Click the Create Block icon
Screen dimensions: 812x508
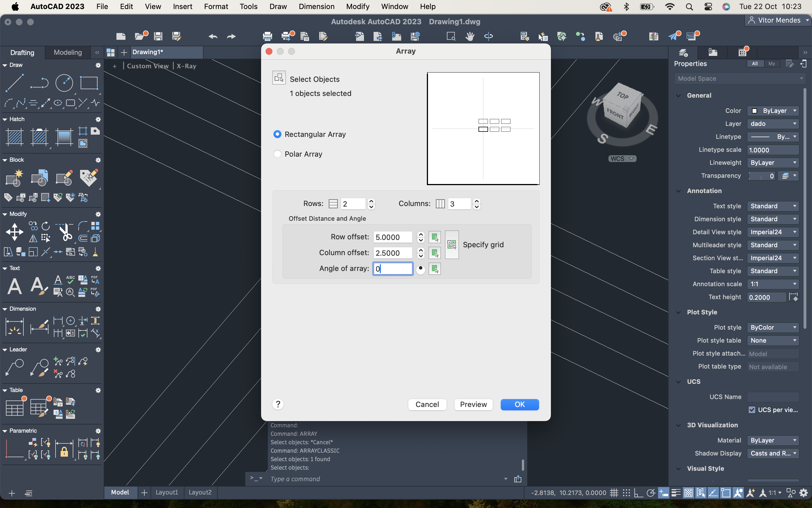click(x=14, y=178)
